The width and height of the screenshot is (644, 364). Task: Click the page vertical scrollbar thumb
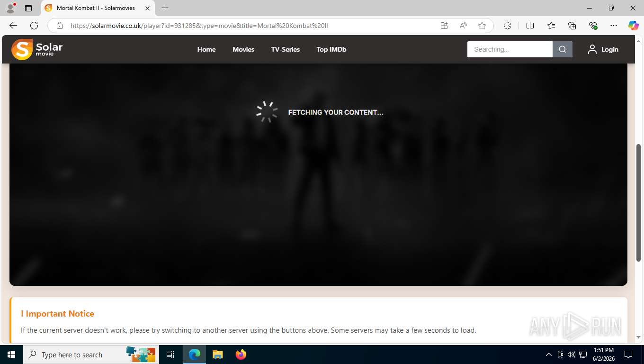[x=638, y=202]
